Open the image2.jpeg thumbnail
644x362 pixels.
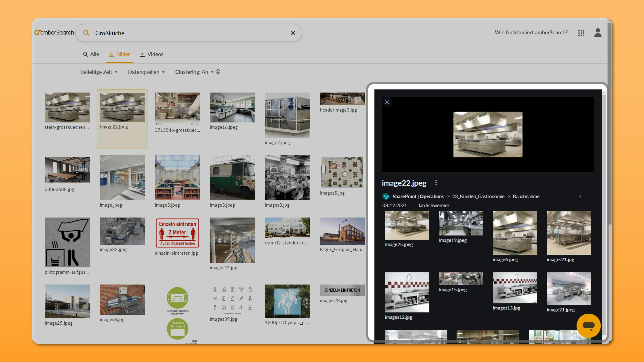(x=287, y=115)
